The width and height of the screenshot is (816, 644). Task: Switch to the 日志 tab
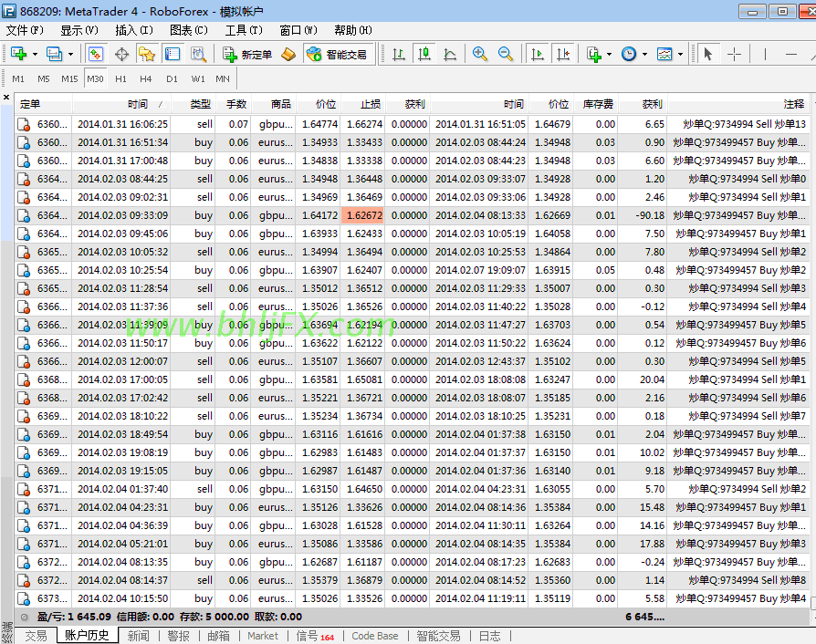pyautogui.click(x=490, y=636)
